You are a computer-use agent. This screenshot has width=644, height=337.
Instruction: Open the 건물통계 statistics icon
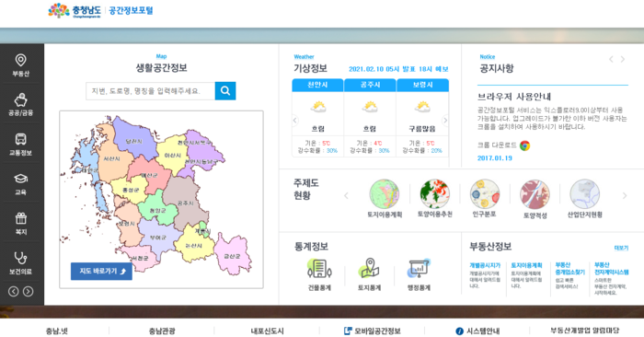click(319, 268)
